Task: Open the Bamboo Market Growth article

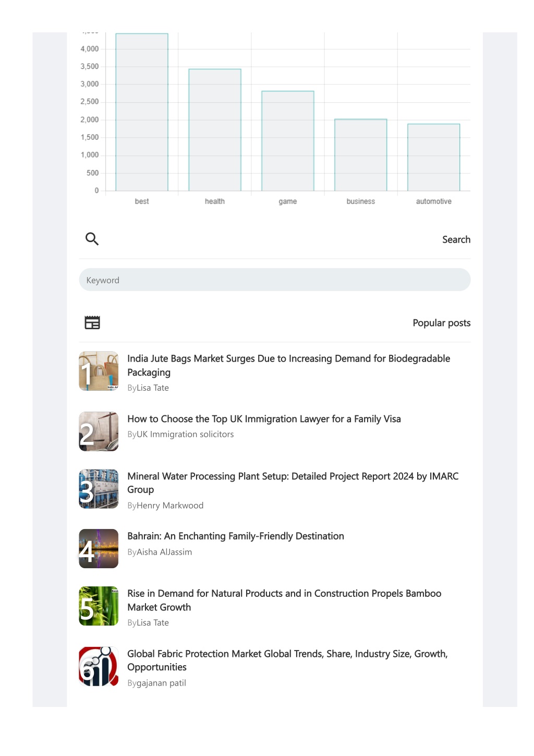Action: (x=284, y=600)
